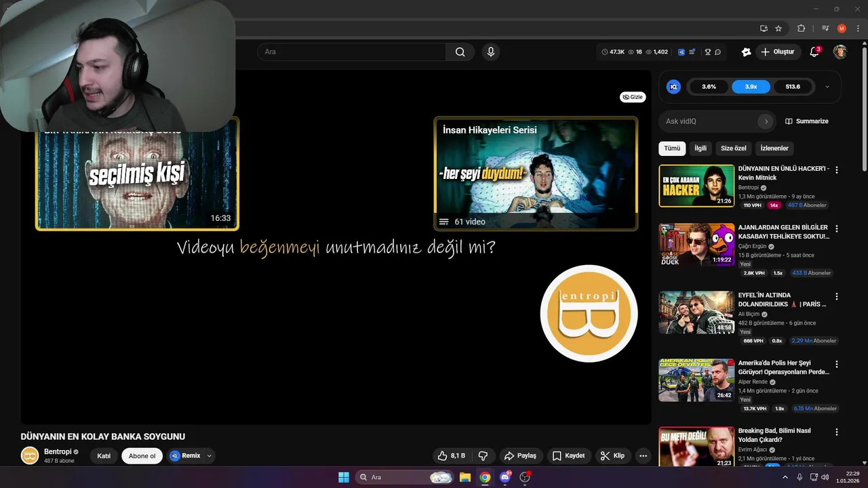Click the trophy icon in vidIQ stats bar
This screenshot has height=488, width=868.
(708, 52)
